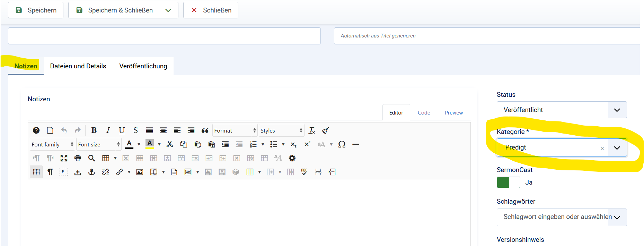Click the Schließen button
This screenshot has width=644, height=246.
[211, 10]
